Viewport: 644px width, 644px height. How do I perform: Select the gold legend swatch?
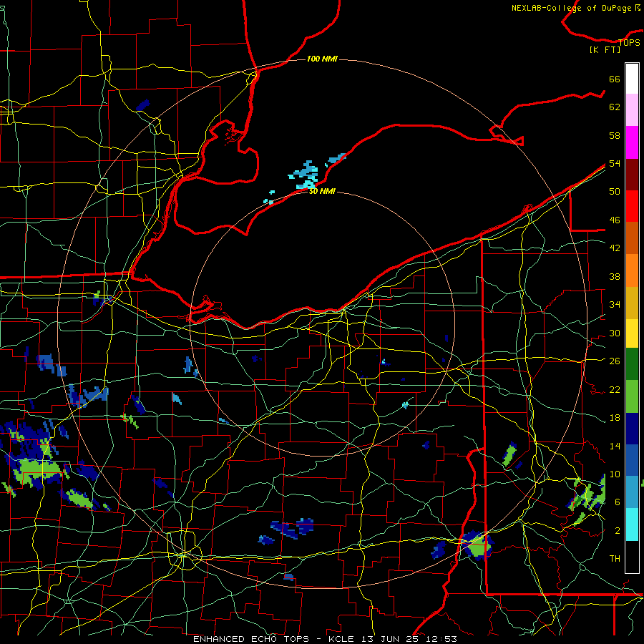(x=632, y=302)
